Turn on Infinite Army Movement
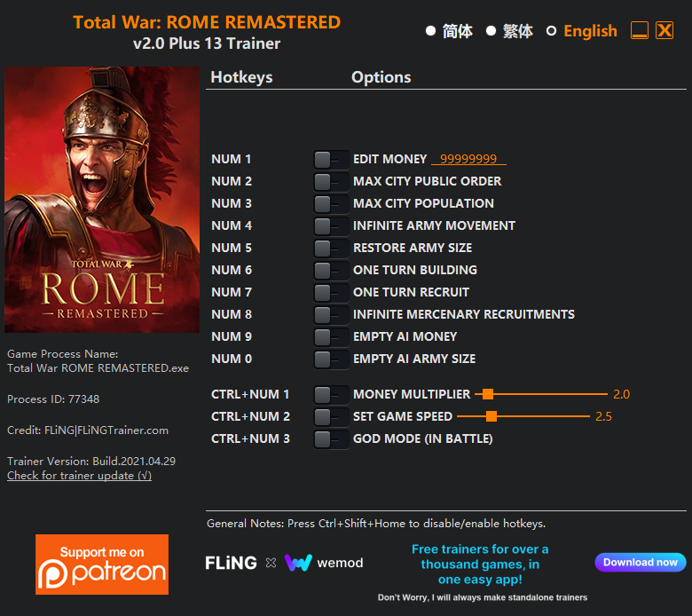Viewport: 692px width, 616px height. coord(331,226)
